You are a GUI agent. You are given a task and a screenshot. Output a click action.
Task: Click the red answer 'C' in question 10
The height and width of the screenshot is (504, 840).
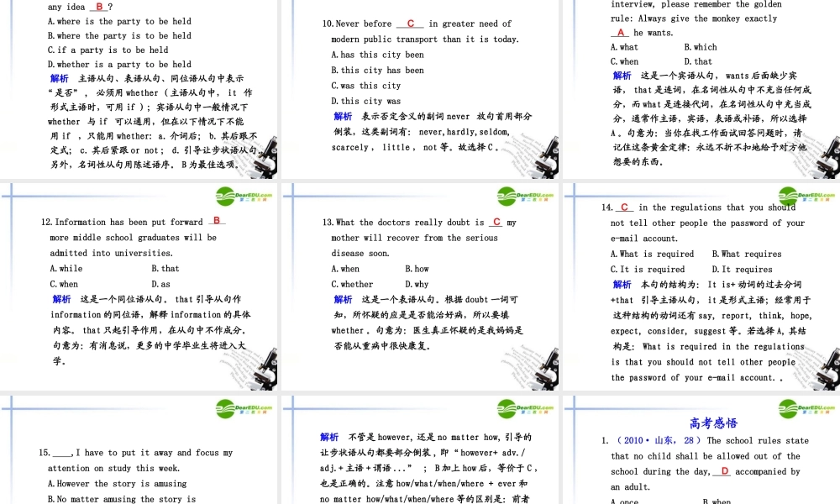(411, 24)
